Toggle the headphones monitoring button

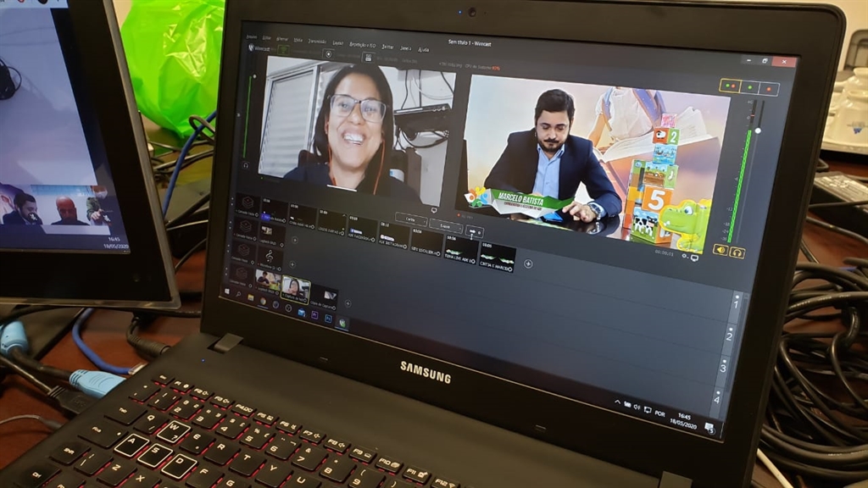pyautogui.click(x=737, y=252)
